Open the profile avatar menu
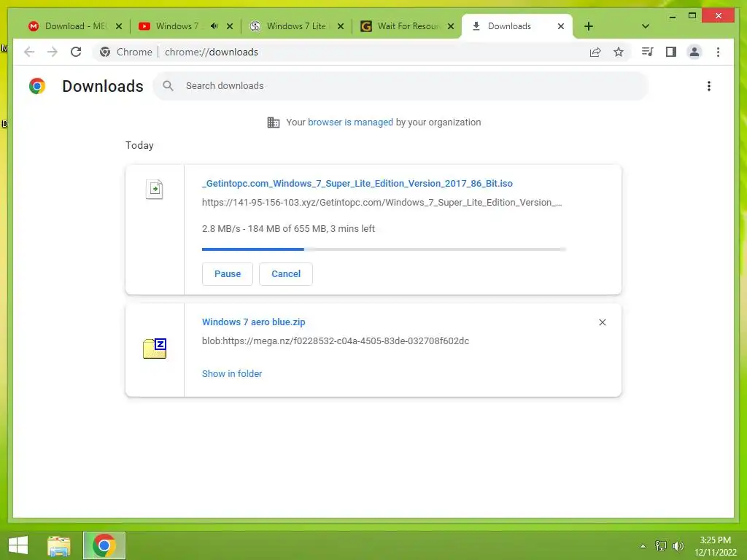 click(694, 52)
